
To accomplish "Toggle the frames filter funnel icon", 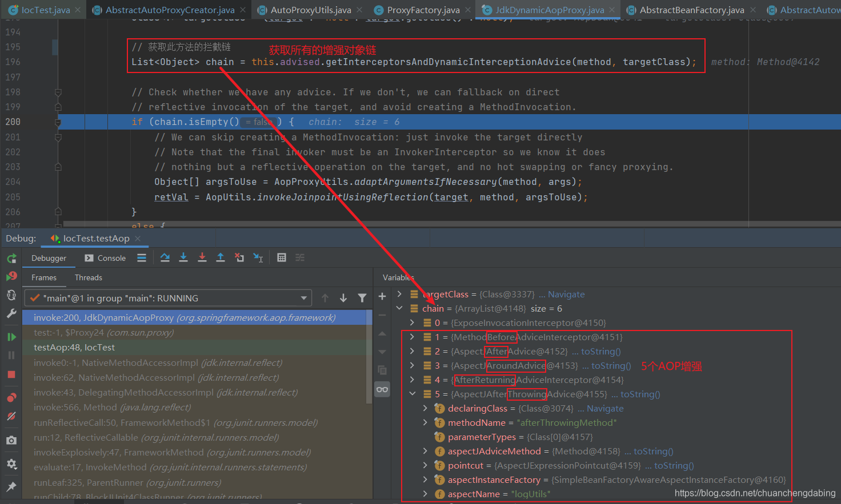I will [x=362, y=298].
